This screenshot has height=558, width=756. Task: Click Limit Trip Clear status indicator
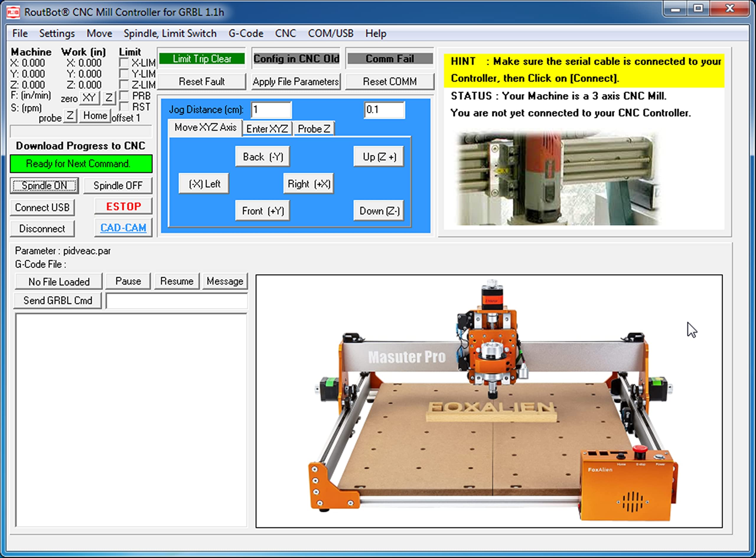pos(202,59)
